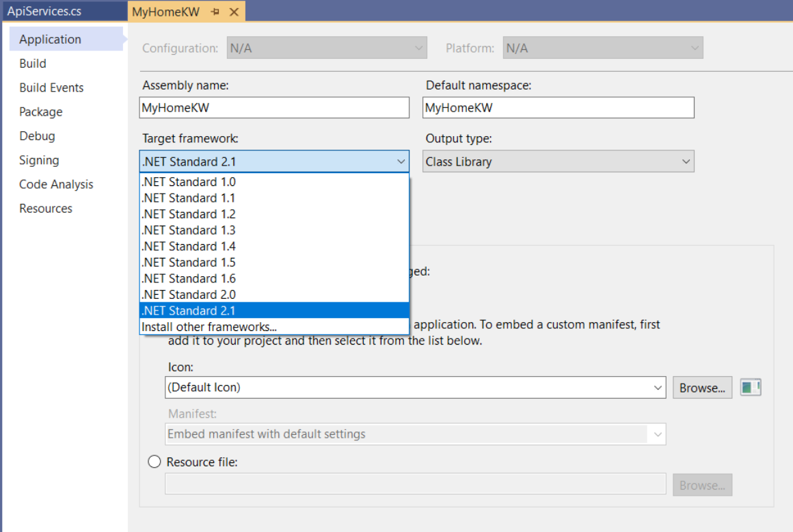
Task: Expand the Icon (Default Icon) dropdown
Action: [415, 387]
